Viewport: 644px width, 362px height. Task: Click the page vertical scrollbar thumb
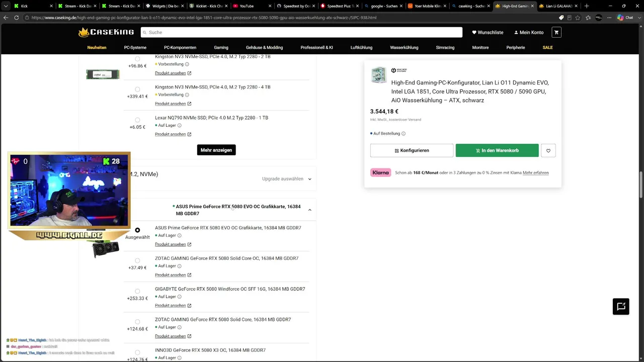click(641, 185)
